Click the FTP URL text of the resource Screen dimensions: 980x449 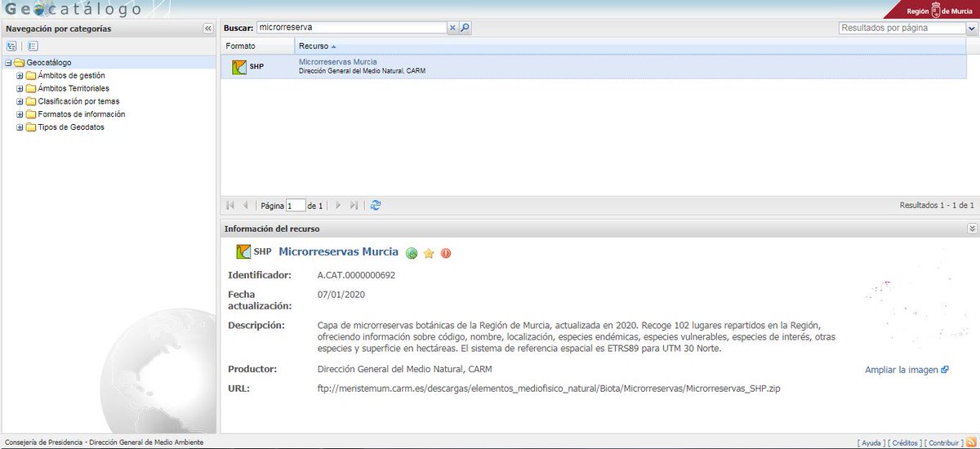pyautogui.click(x=549, y=389)
